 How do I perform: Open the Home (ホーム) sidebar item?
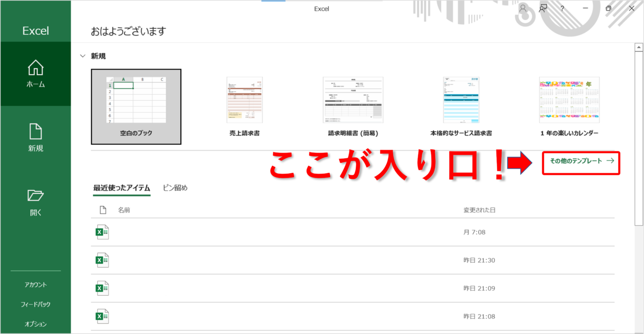click(x=36, y=74)
